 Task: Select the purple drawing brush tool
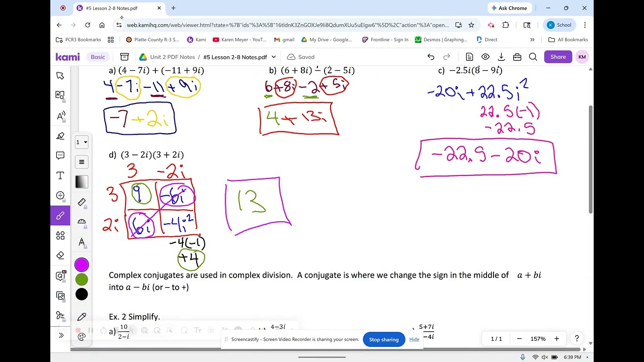coord(60,216)
